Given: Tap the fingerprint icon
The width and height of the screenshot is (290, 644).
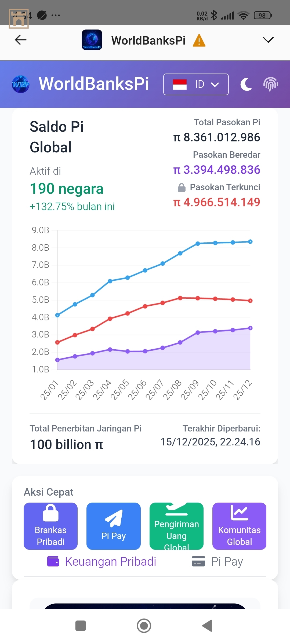Looking at the screenshot, I should click(270, 84).
